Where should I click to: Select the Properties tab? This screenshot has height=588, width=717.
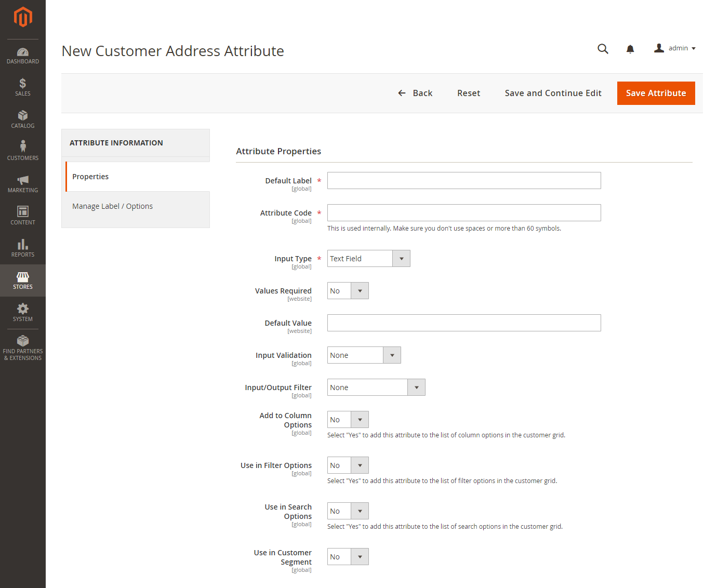click(x=137, y=177)
